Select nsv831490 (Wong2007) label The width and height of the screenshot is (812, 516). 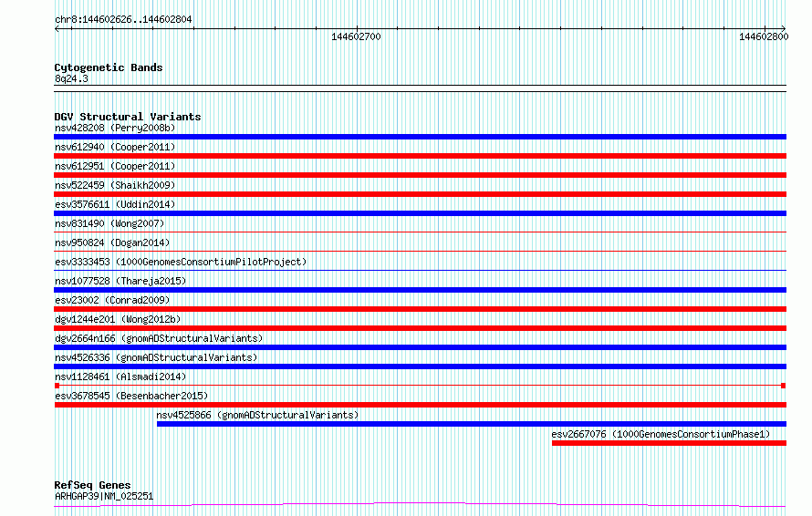(109, 223)
